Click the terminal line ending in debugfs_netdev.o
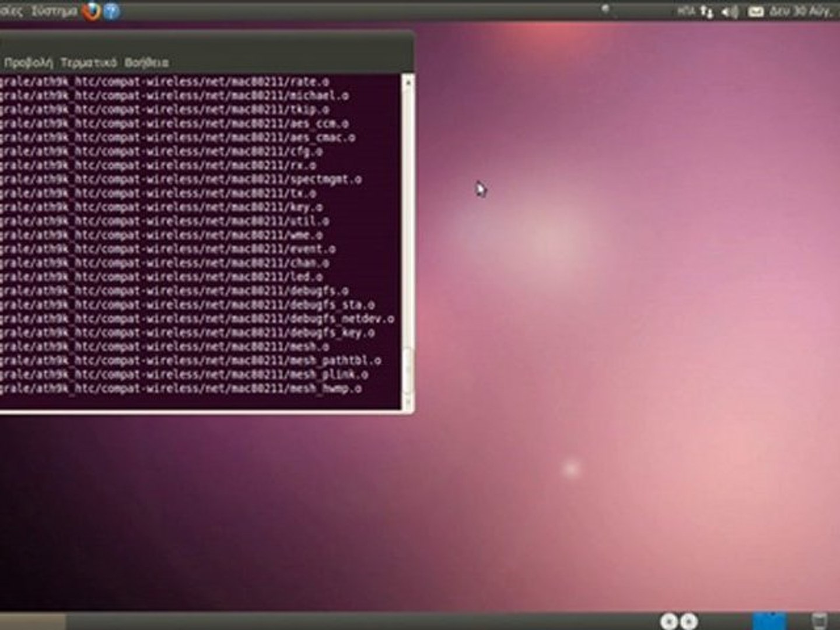 tap(197, 319)
